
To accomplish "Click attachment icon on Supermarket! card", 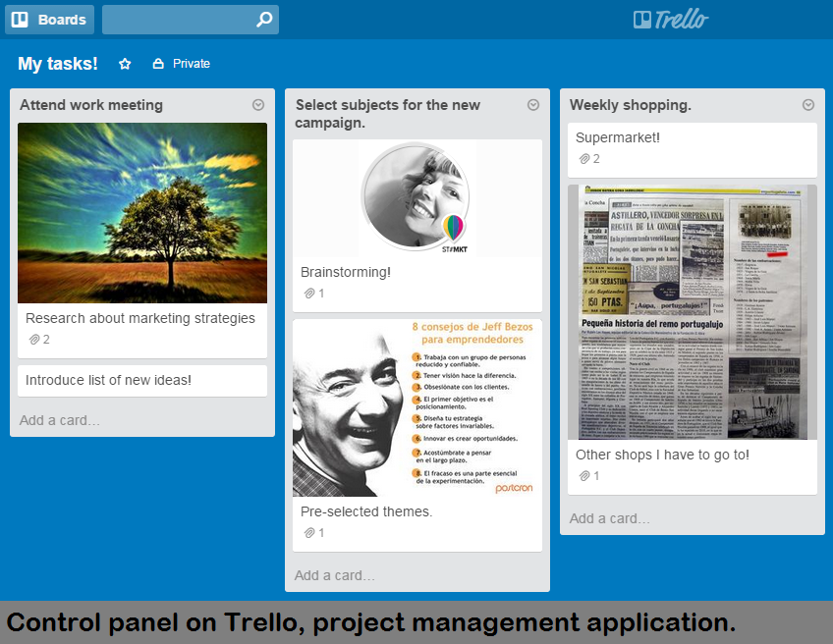I will 584,159.
